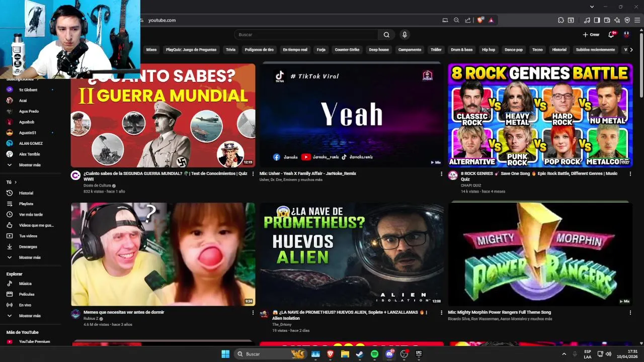Select the Drum & bass chip
Viewport: 644px width, 362px height.
click(461, 50)
